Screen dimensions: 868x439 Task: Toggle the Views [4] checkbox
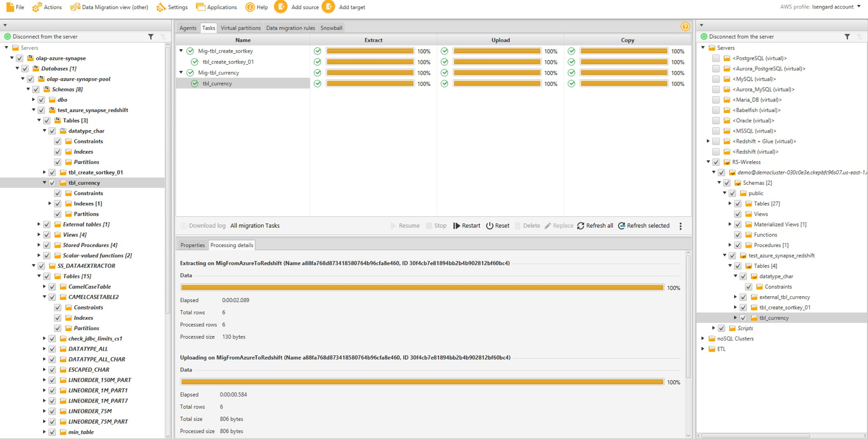coord(47,235)
